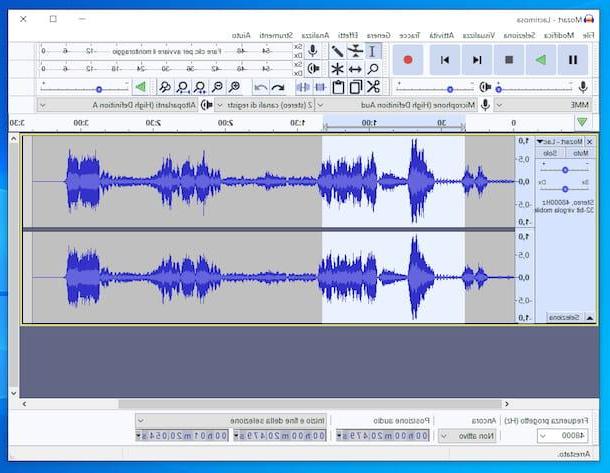Click the Seleziona button on the track panel
Screen dimensions: 610x473
tap(564, 318)
